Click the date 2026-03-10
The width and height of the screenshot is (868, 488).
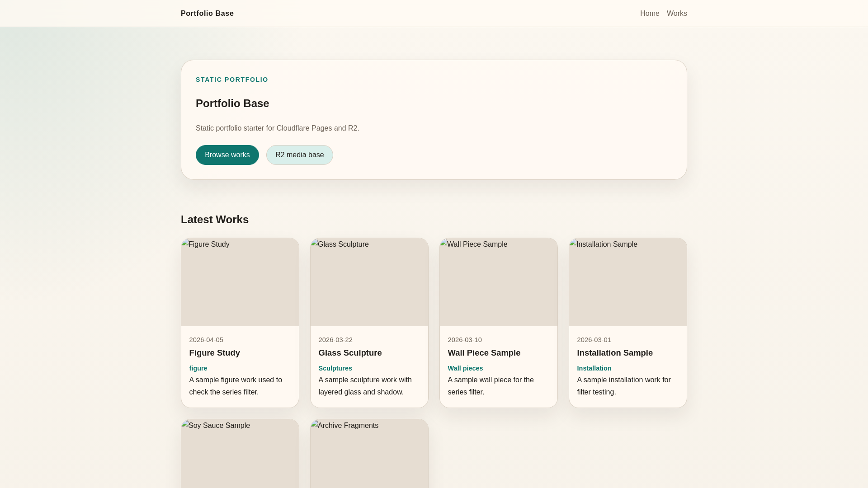[x=465, y=340]
